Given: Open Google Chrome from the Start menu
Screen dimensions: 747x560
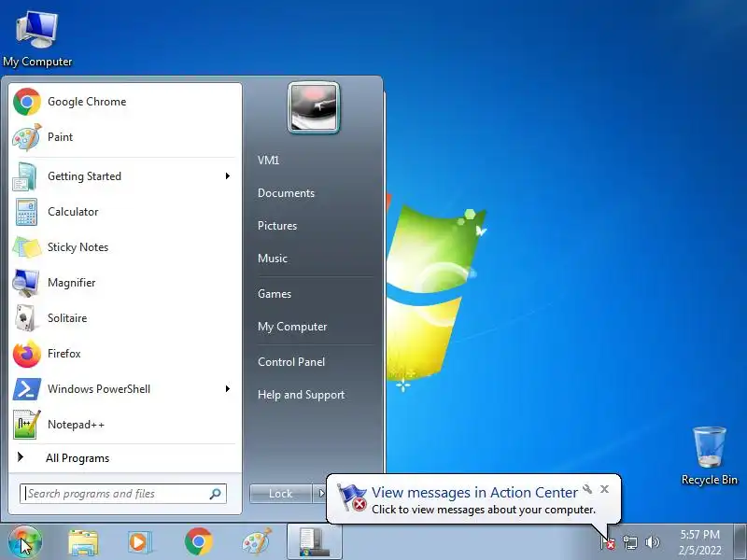Looking at the screenshot, I should tap(124, 102).
